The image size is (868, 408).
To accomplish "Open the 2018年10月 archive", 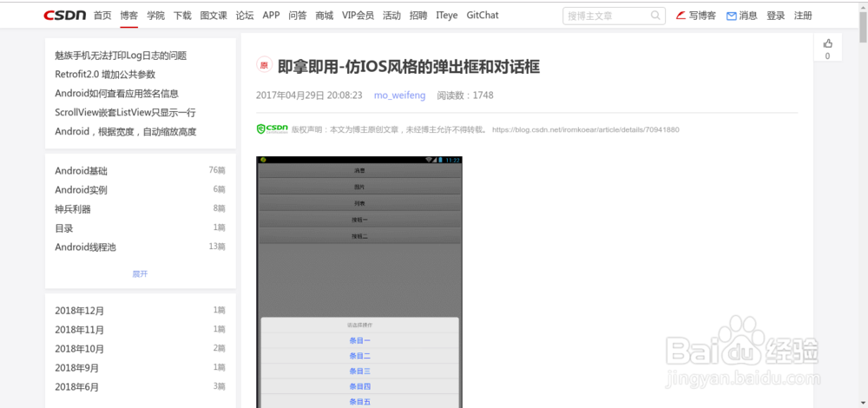I will click(79, 349).
